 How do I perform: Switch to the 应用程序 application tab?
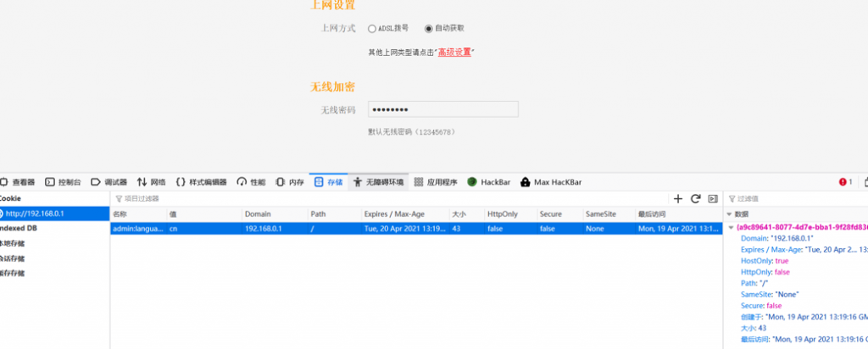pos(436,182)
